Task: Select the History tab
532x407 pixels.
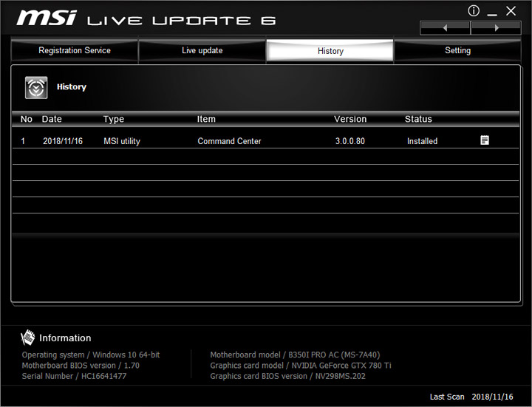Action: point(330,51)
